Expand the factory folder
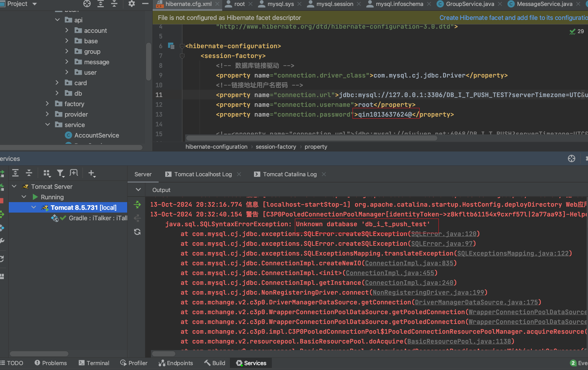588x370 pixels. (47, 104)
